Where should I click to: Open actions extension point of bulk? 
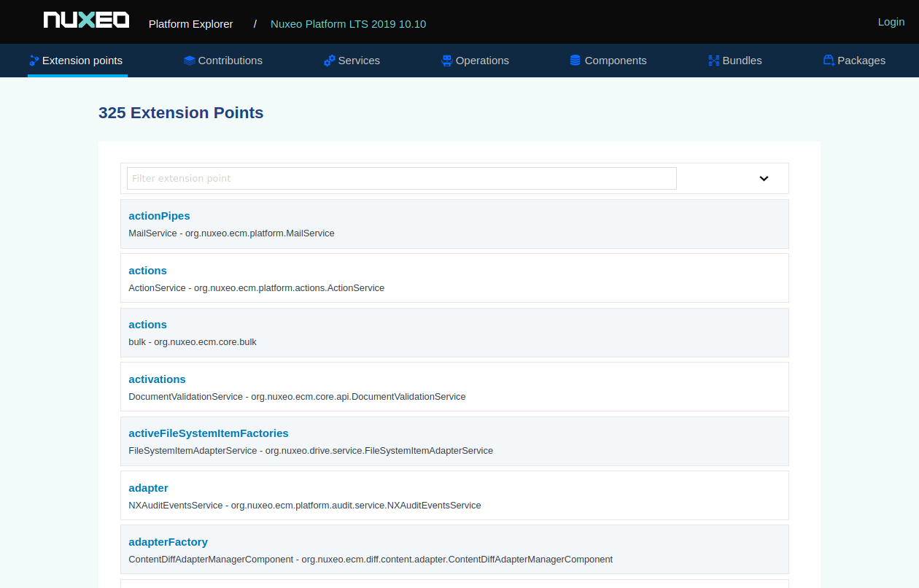[147, 325]
